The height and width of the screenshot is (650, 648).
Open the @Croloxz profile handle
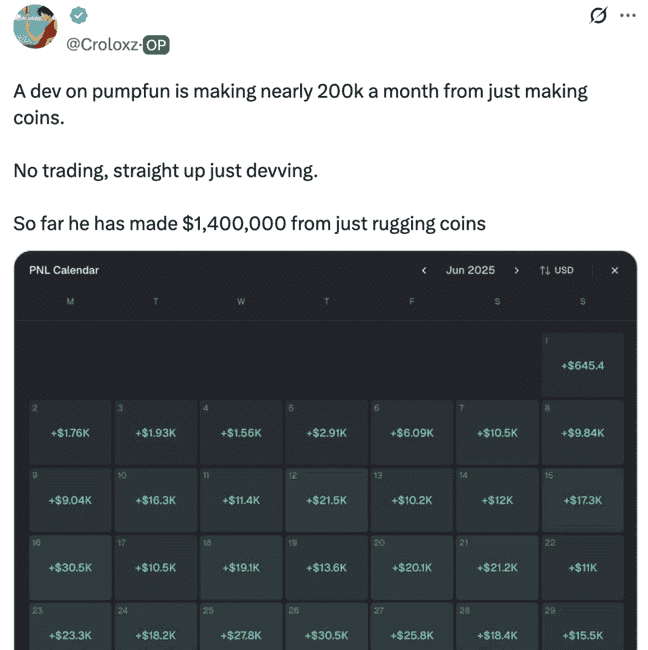(101, 44)
